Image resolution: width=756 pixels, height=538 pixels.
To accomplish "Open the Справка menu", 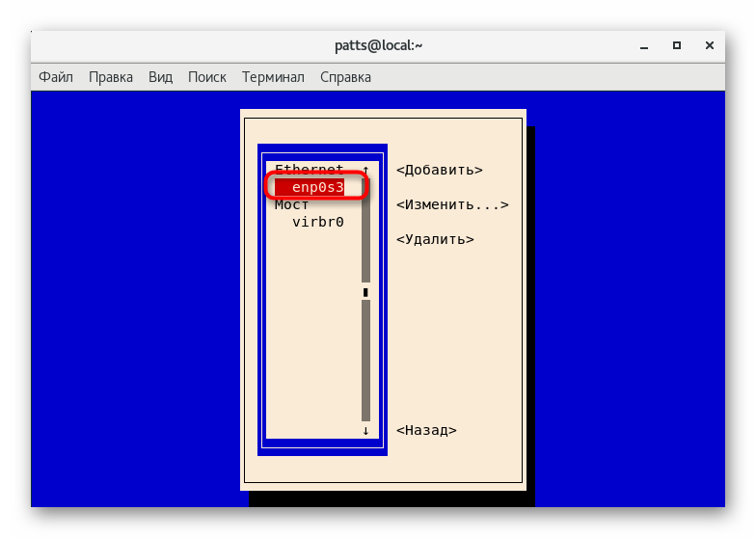I will pyautogui.click(x=345, y=77).
